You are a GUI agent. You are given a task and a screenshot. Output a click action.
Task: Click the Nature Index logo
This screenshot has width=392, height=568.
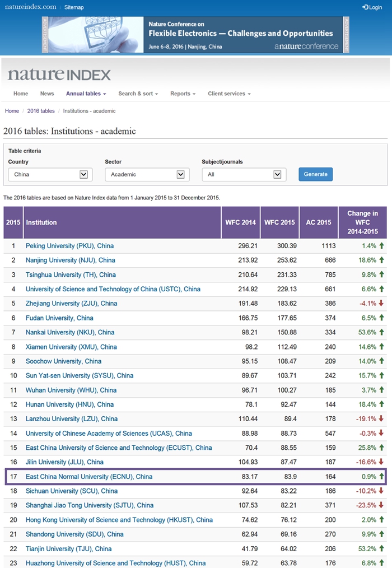[x=59, y=75]
